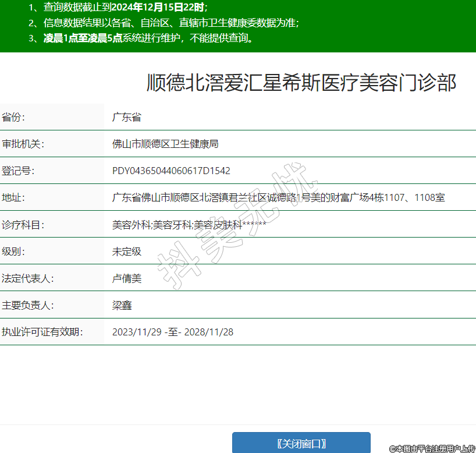476x453 pixels.
Task: Click the validity period 2023/11/29 -至- 2028/11/28
Action: [x=173, y=332]
